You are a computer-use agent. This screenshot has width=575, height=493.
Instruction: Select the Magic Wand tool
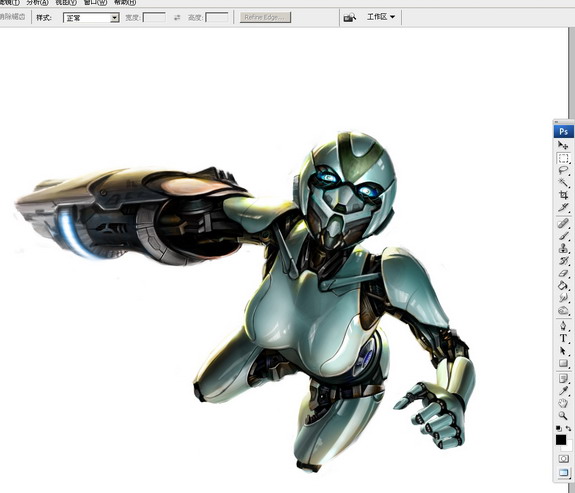563,182
